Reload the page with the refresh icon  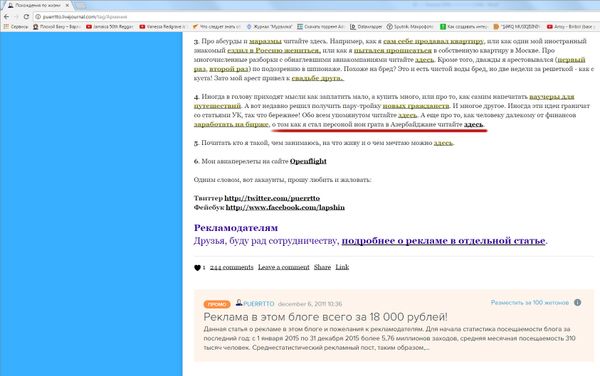pyautogui.click(x=26, y=17)
